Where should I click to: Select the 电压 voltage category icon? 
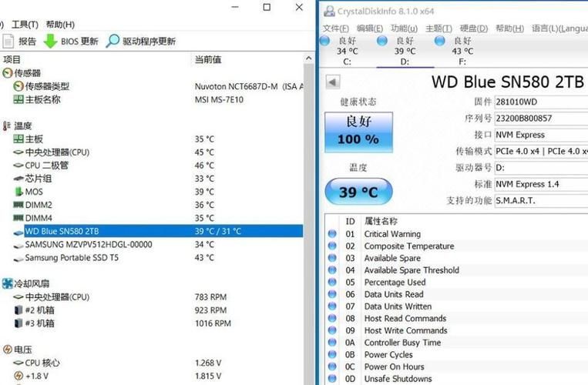point(7,350)
